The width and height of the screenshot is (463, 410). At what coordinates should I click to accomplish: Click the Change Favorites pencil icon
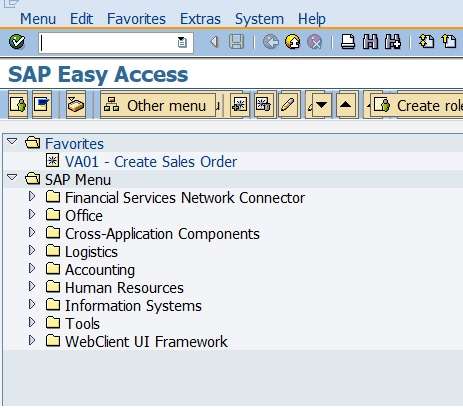[288, 105]
